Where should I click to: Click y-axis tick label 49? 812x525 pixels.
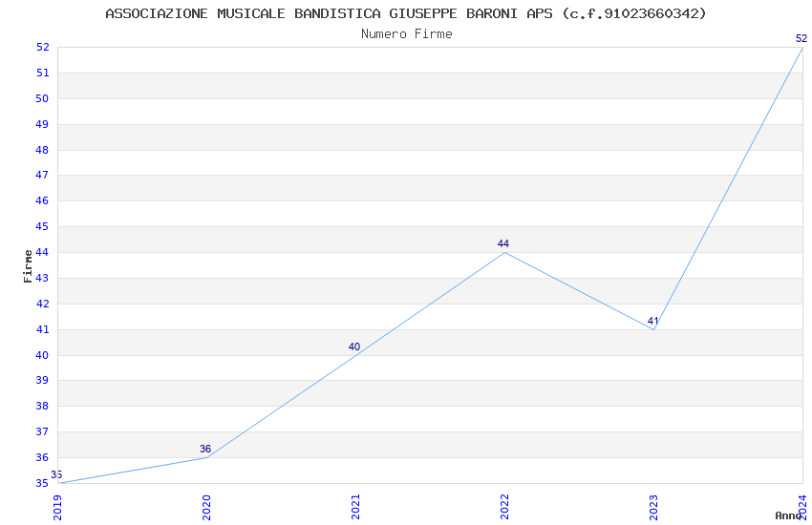coord(42,124)
